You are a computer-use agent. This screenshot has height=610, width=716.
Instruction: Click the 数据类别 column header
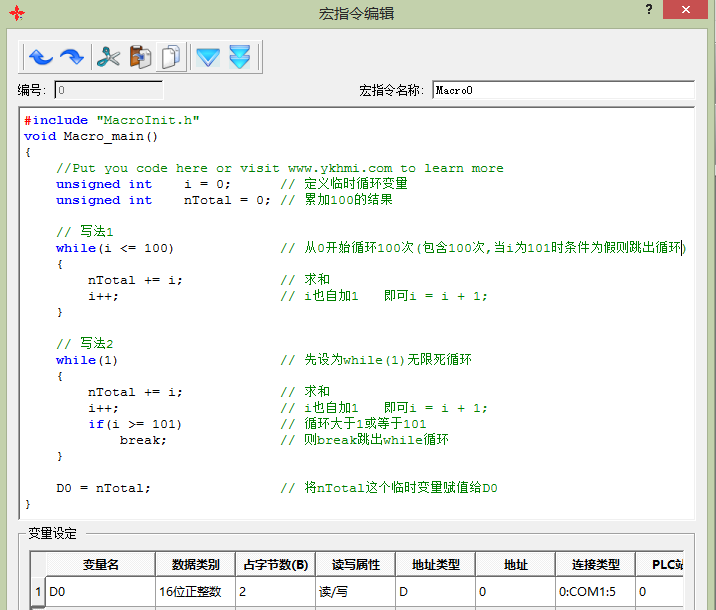pos(195,565)
